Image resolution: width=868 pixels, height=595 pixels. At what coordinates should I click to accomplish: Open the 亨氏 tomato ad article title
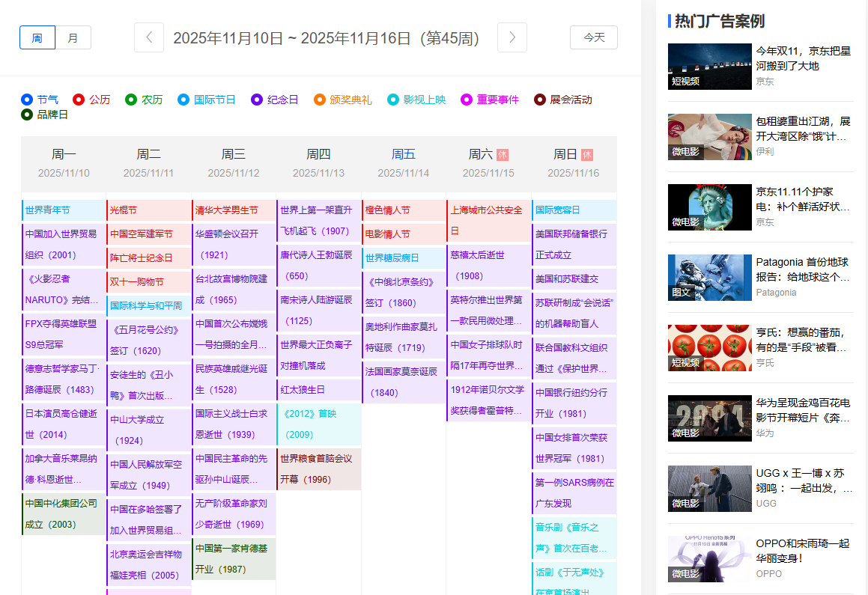click(803, 340)
